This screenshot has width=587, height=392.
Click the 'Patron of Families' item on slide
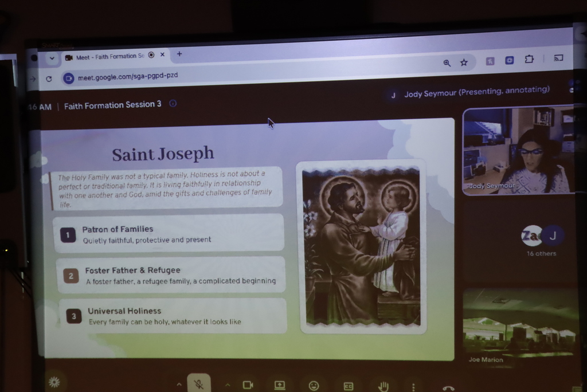point(169,233)
